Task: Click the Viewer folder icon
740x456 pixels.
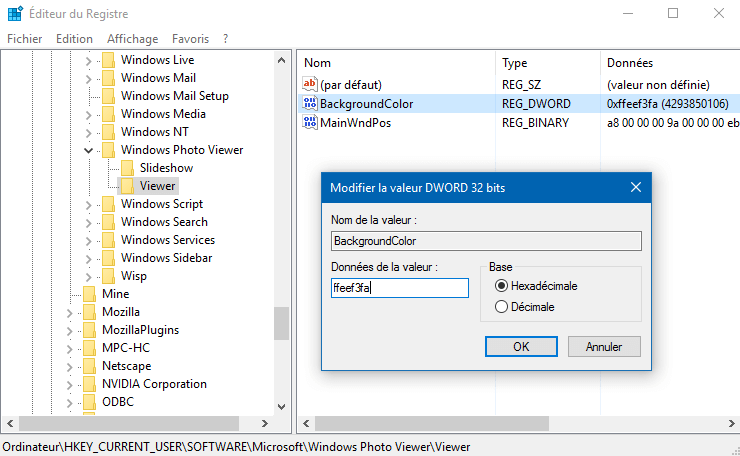Action: [x=127, y=186]
